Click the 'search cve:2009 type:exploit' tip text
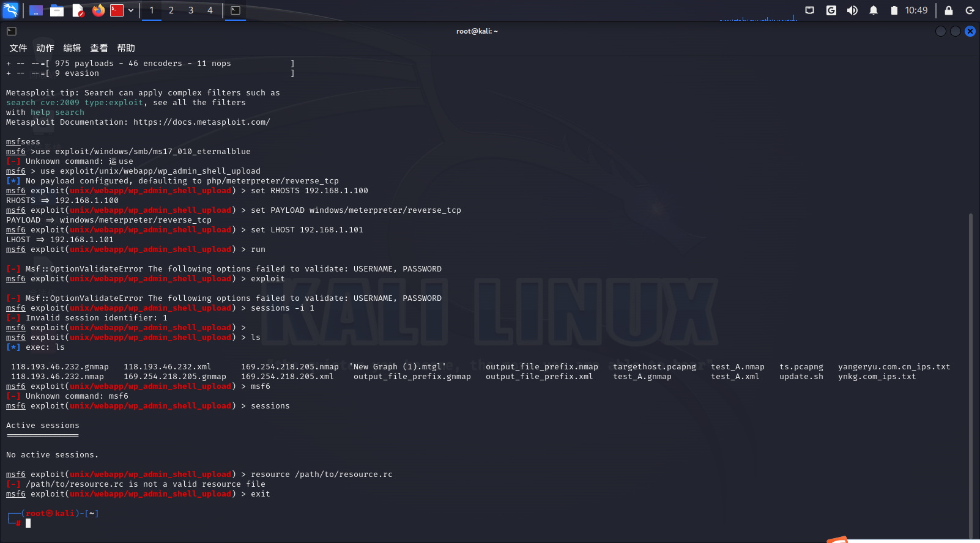 [x=75, y=103]
